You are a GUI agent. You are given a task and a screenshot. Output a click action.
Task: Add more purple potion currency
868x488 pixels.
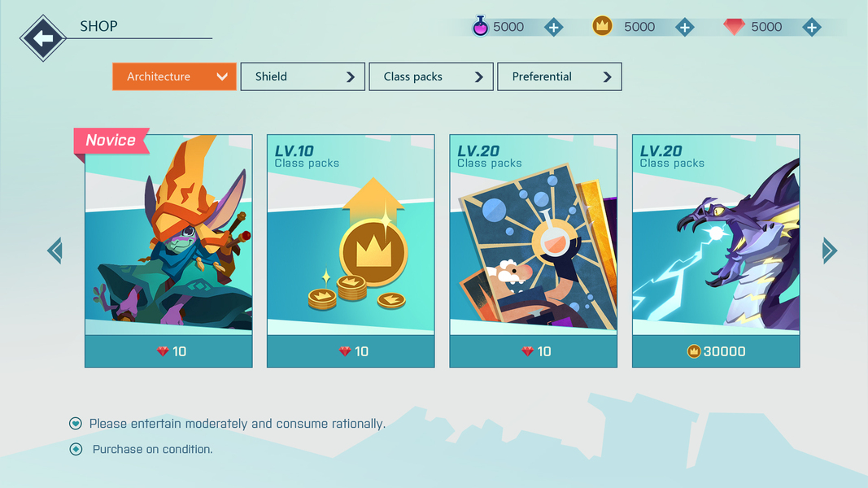click(x=553, y=27)
